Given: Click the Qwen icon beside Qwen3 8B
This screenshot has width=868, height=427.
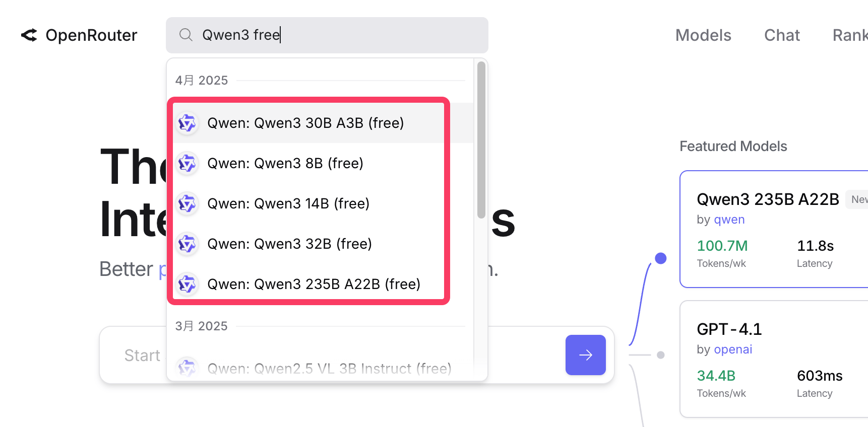Looking at the screenshot, I should pos(188,163).
